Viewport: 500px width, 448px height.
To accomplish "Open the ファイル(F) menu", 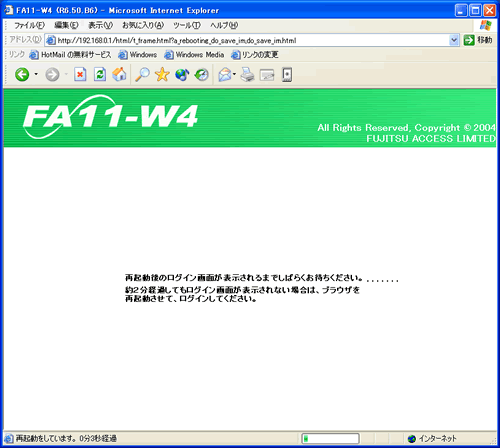I will point(29,25).
